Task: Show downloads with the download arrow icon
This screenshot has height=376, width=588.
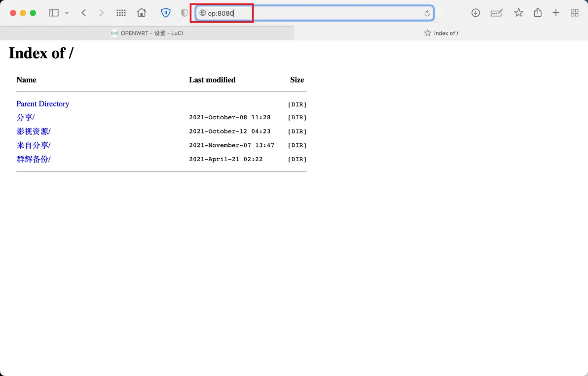Action: click(476, 13)
